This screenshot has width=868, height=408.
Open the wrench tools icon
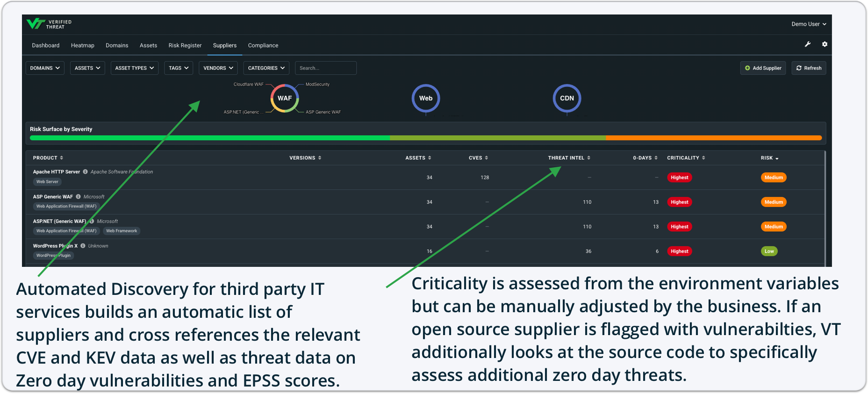pos(808,44)
